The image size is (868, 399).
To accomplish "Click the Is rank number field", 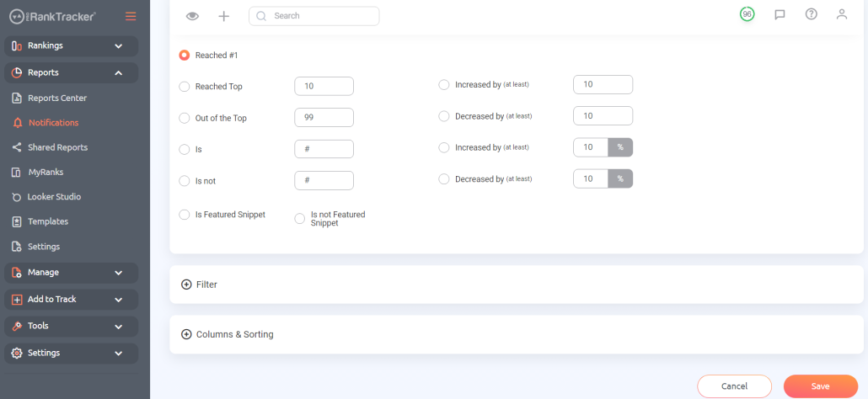I will (x=324, y=149).
